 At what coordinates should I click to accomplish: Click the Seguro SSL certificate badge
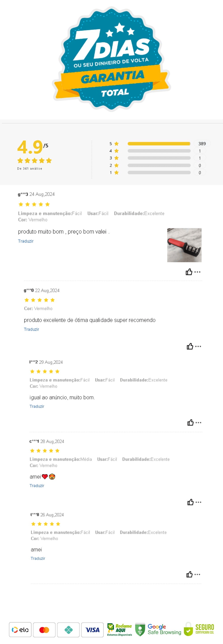(199, 629)
